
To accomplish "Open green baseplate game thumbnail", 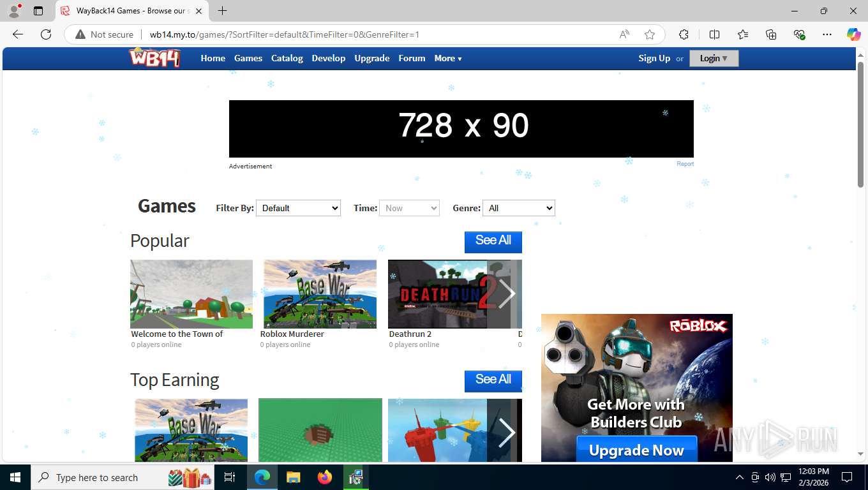I will [x=320, y=430].
